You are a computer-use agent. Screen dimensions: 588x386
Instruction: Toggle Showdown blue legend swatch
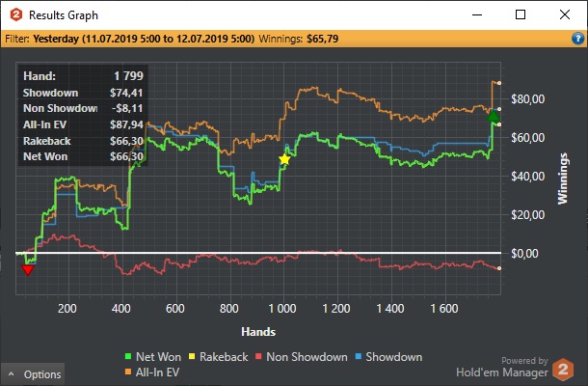(x=359, y=356)
